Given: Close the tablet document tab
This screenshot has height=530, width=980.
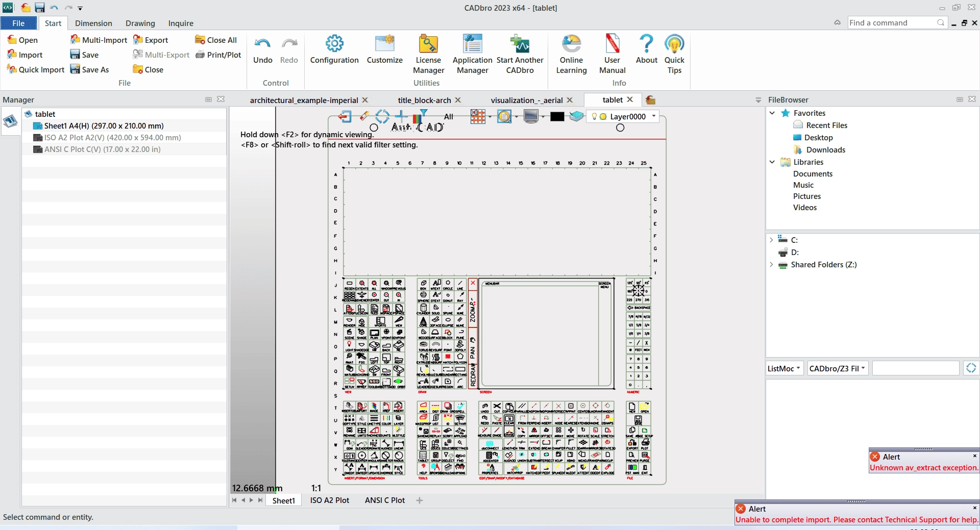Looking at the screenshot, I should pos(630,99).
